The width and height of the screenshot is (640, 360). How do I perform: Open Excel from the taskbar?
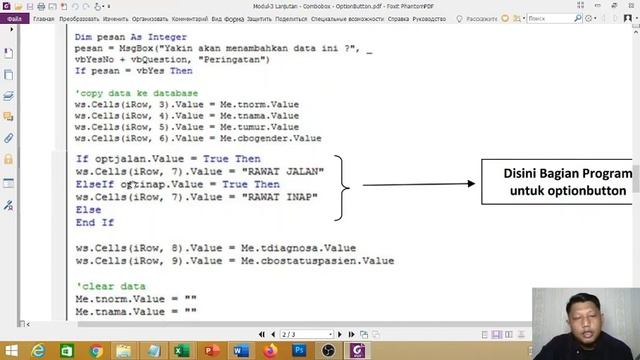coord(182,351)
